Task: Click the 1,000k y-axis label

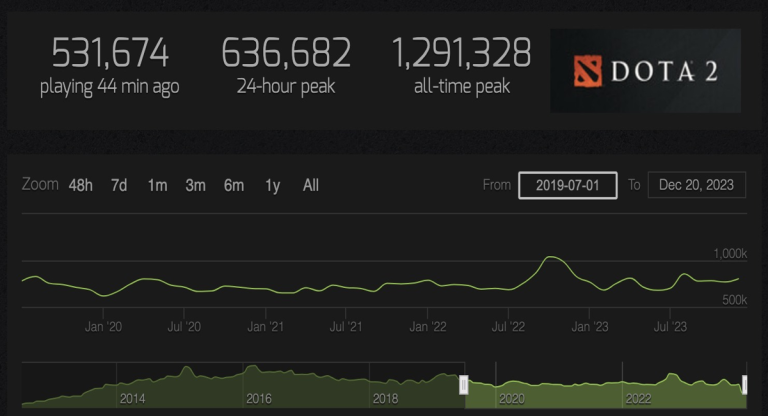Action: tap(730, 253)
